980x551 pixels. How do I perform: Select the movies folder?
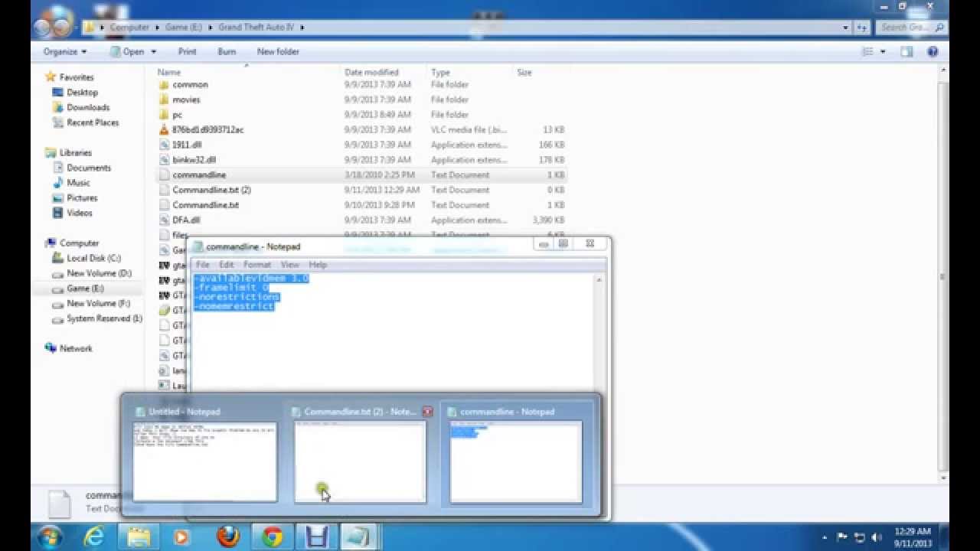pyautogui.click(x=186, y=99)
